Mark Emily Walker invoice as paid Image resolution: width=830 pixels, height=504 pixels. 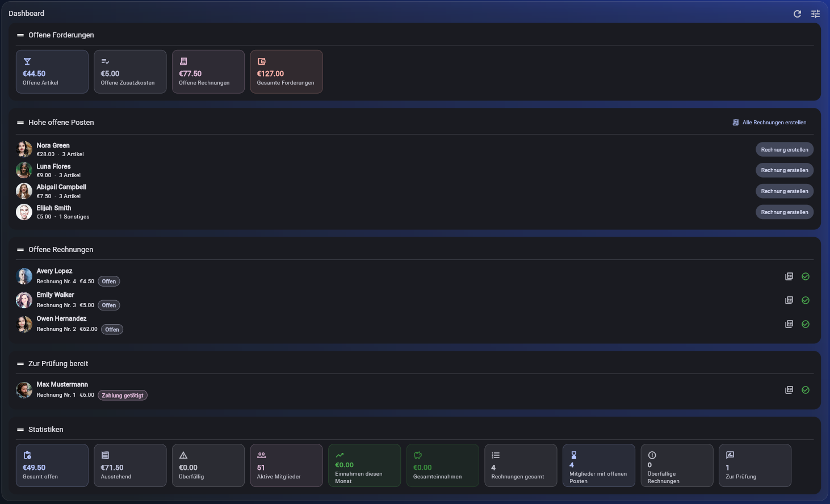[x=806, y=300]
